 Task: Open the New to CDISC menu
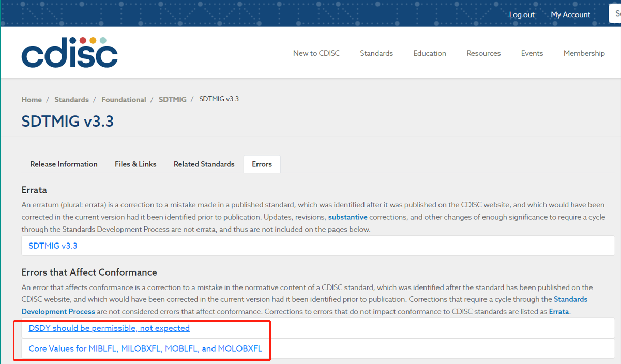coord(316,53)
